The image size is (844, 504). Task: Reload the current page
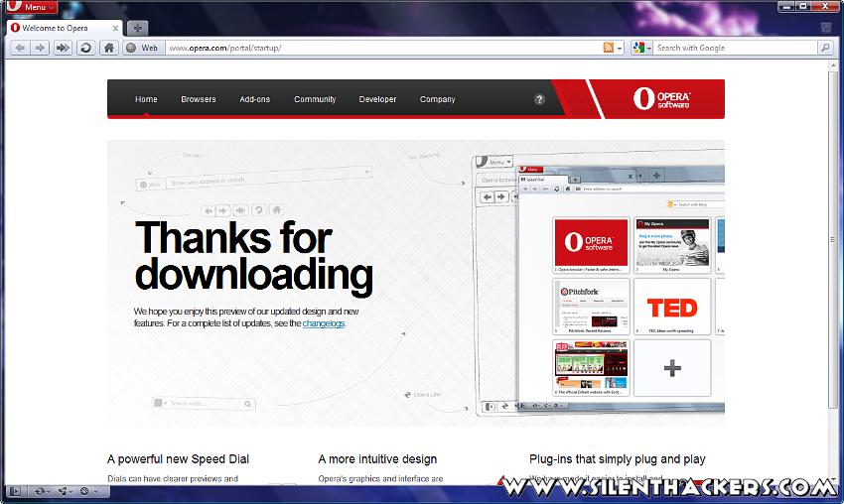(x=85, y=48)
